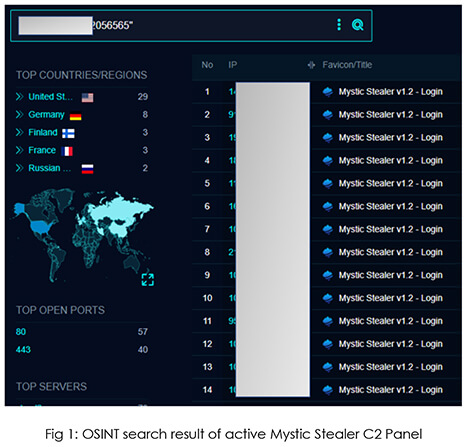
Task: Click the world map thumbnail
Action: pos(82,235)
